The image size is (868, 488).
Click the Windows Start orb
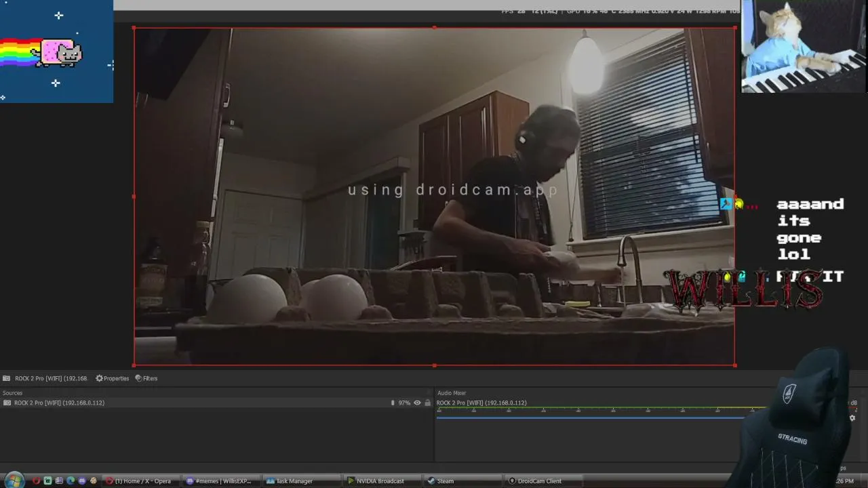pos(14,481)
